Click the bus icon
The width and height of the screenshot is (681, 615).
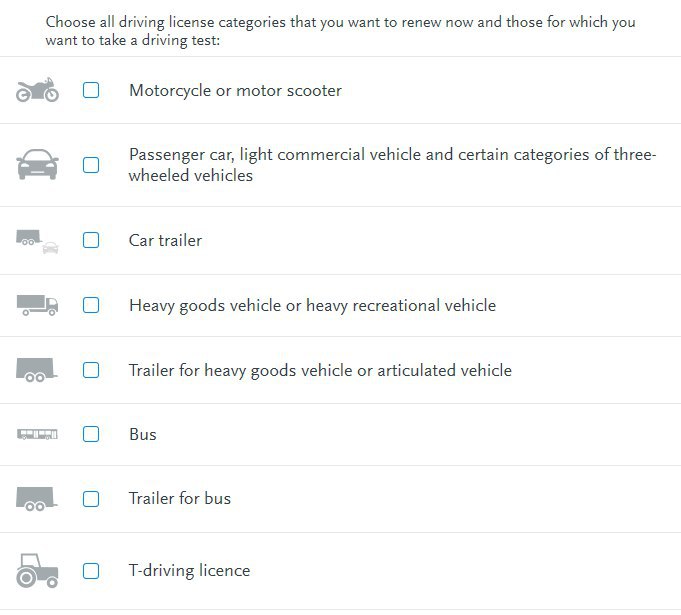pos(37,434)
